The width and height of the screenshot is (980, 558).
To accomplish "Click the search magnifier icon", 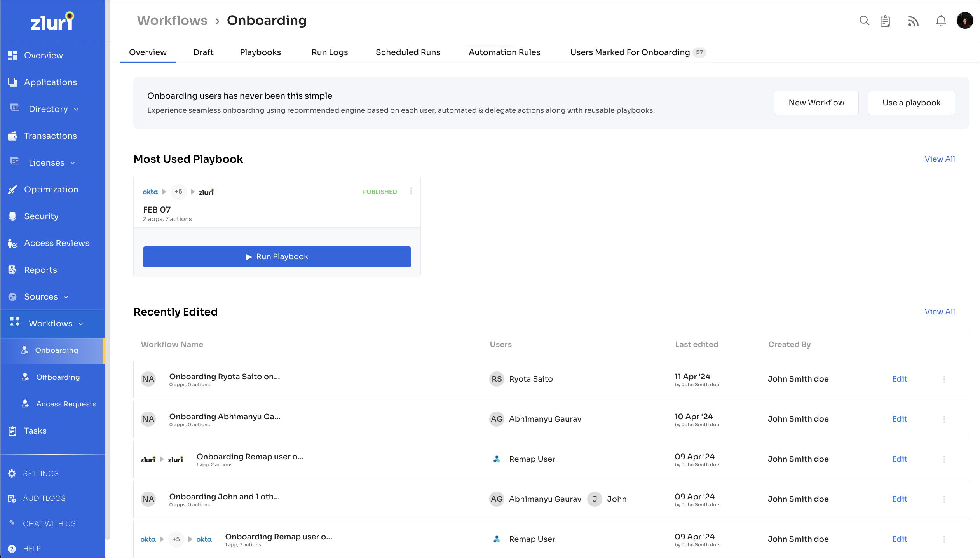I will tap(864, 21).
